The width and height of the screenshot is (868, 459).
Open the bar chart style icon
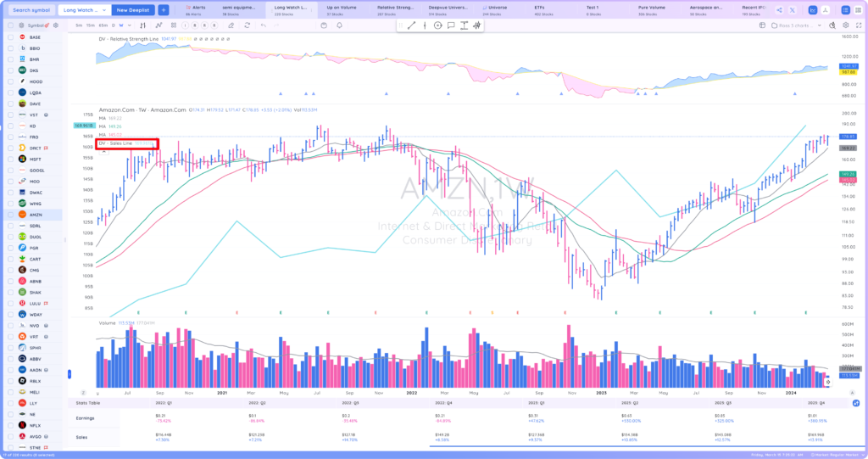[142, 25]
